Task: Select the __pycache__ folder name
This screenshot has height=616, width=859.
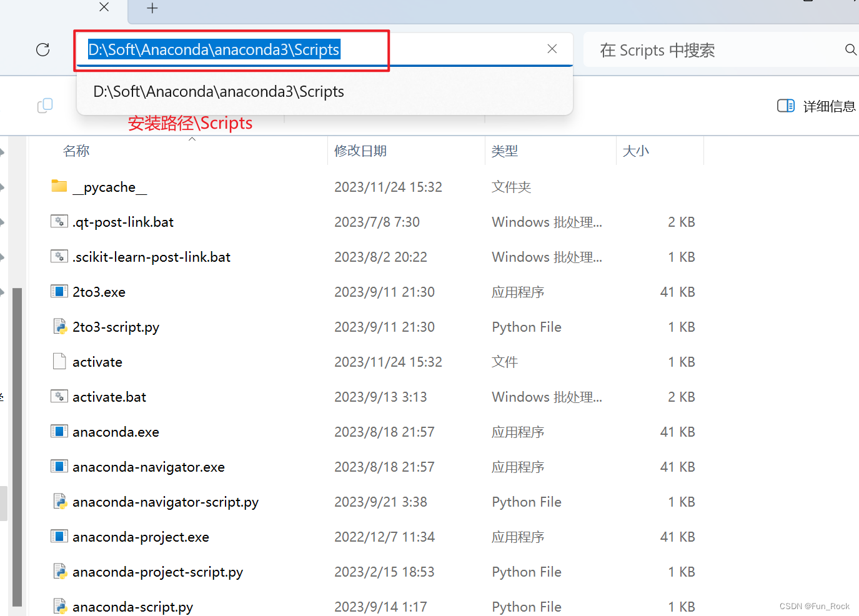Action: pos(110,187)
